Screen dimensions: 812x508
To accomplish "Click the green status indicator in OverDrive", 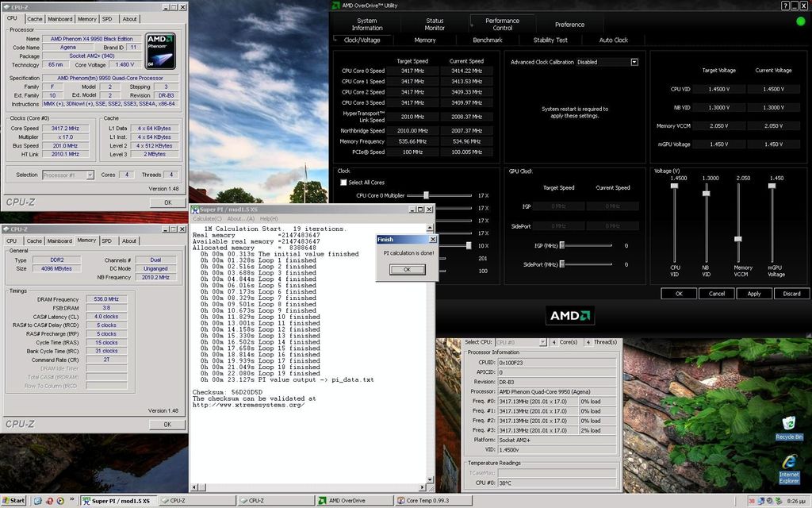I will coord(801,21).
